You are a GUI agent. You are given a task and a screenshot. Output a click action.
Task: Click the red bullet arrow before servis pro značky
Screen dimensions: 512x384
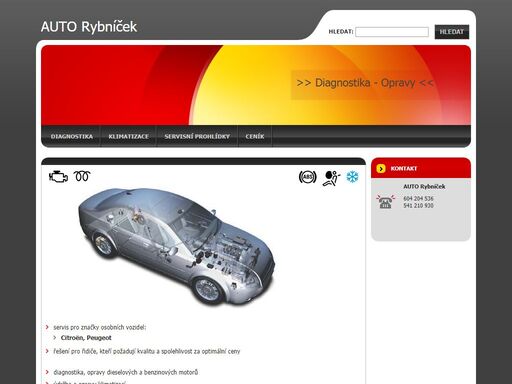pyautogui.click(x=47, y=327)
